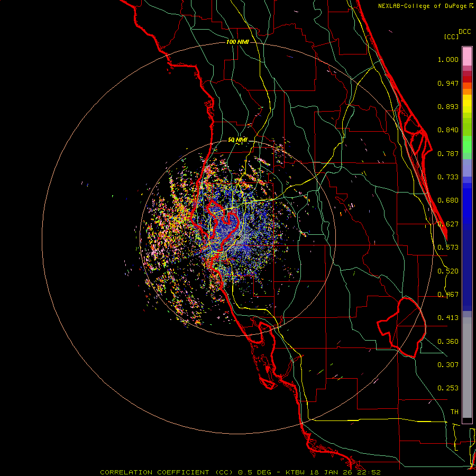Select the 0.360 legend value
476x476 pixels.
click(x=448, y=342)
